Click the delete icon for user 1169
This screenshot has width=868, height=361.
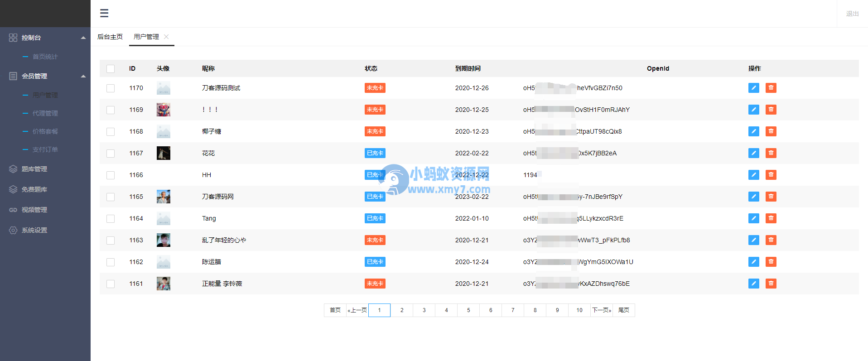click(x=771, y=110)
